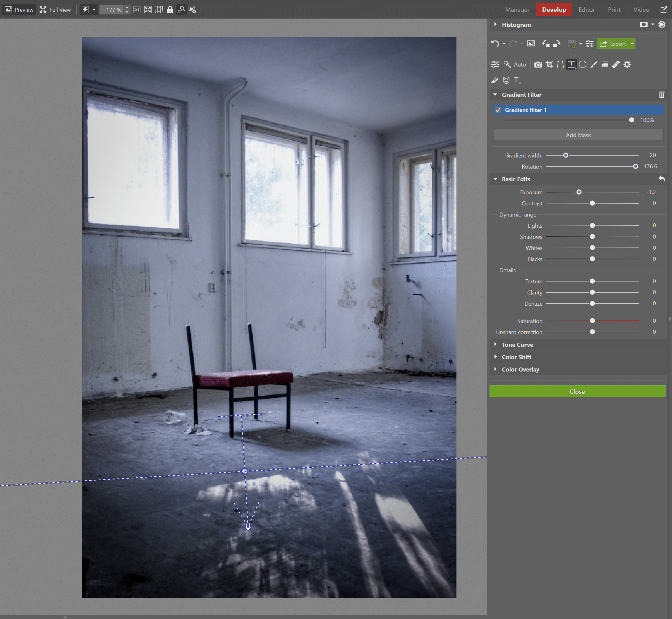Switch histogram display mode with sun icon
Viewport: 672px width, 619px height.
tap(661, 24)
